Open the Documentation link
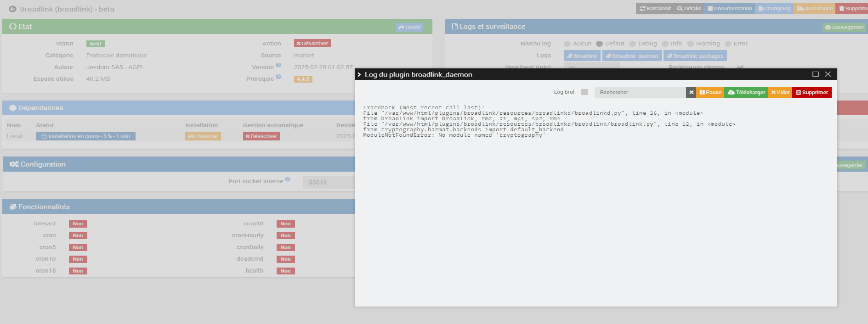This screenshot has height=324, width=868. pyautogui.click(x=730, y=8)
